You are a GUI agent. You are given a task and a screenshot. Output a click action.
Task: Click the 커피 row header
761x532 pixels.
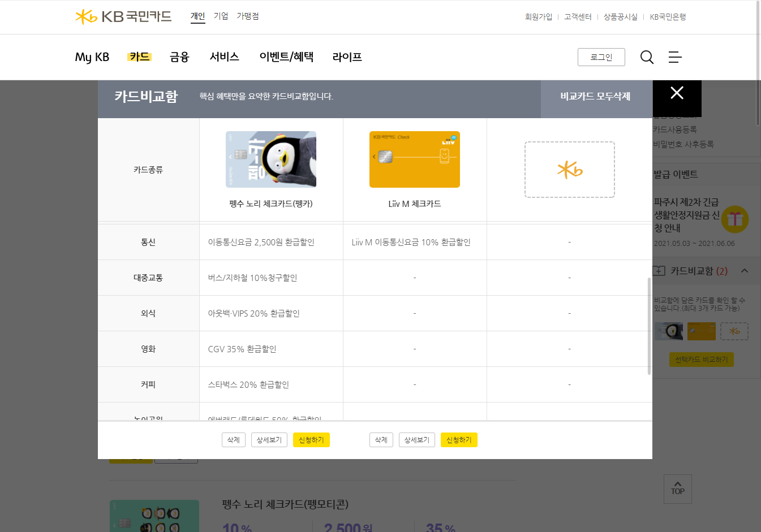pyautogui.click(x=148, y=384)
